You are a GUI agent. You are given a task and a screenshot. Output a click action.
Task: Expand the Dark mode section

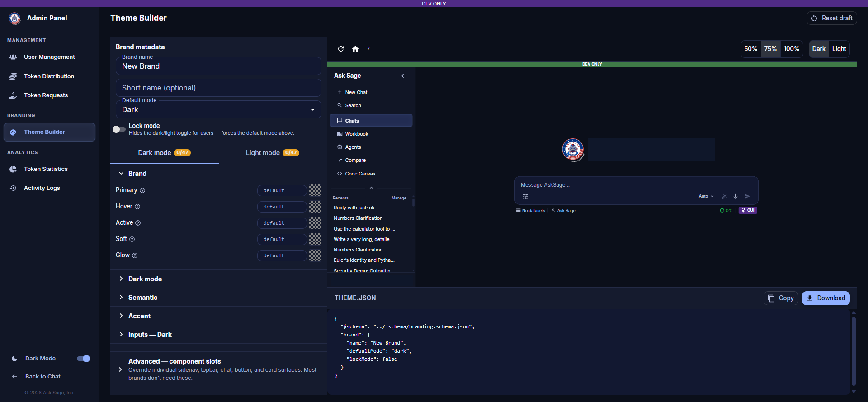[218, 279]
